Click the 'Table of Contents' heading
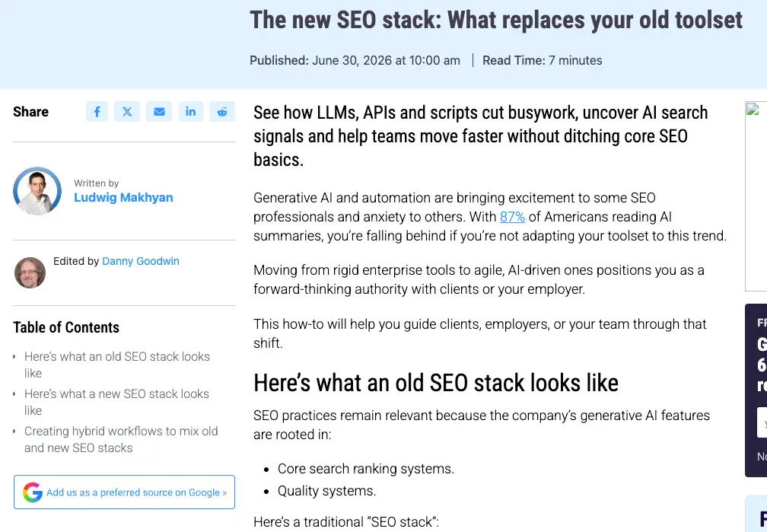The image size is (767, 532). click(66, 327)
